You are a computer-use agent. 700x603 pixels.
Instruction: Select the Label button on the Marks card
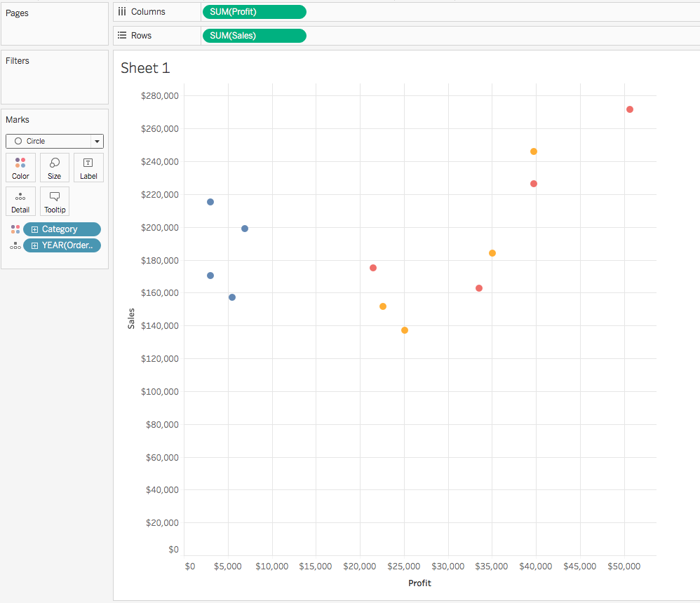tap(88, 167)
